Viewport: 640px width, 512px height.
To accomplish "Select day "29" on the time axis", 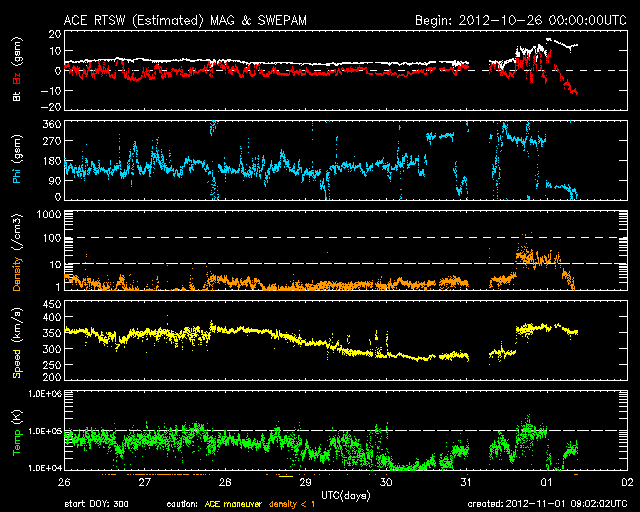I will click(x=305, y=482).
